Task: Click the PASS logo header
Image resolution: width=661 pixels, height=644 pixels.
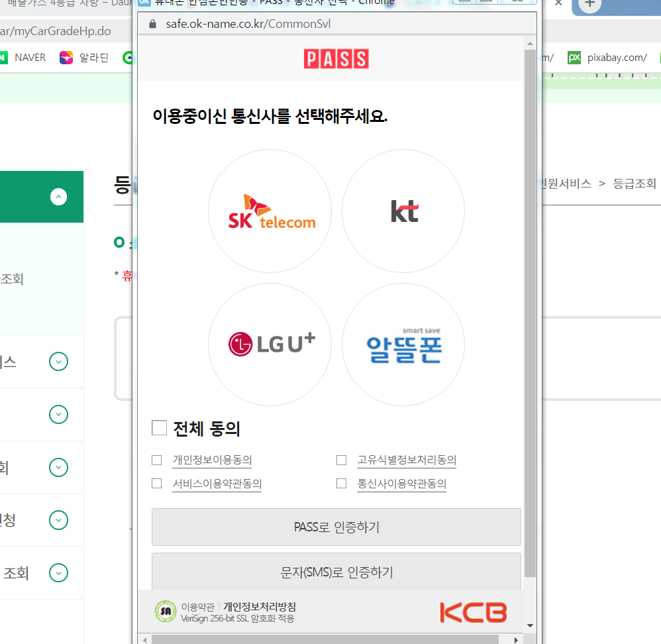Action: [336, 59]
